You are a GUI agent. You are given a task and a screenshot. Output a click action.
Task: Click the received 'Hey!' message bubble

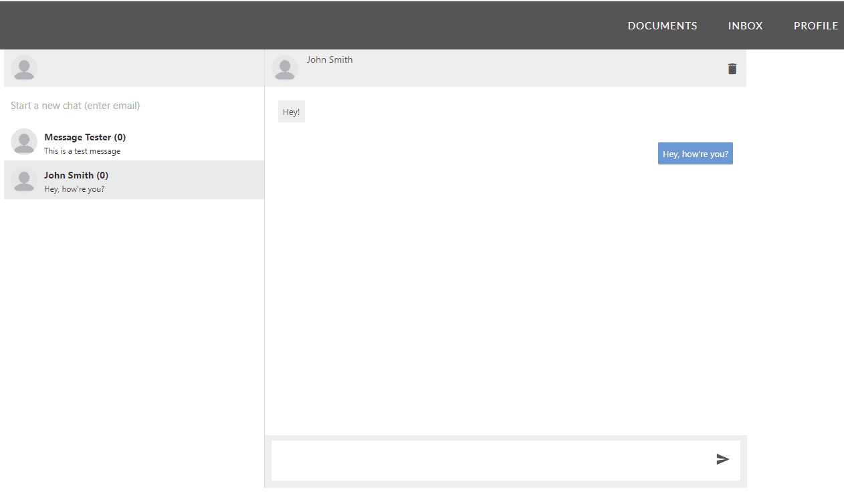point(292,112)
